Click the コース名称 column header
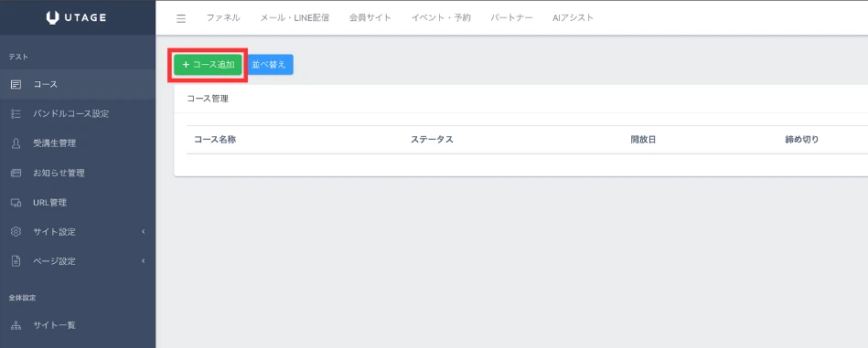Screen dimensions: 868x348 tap(215, 140)
